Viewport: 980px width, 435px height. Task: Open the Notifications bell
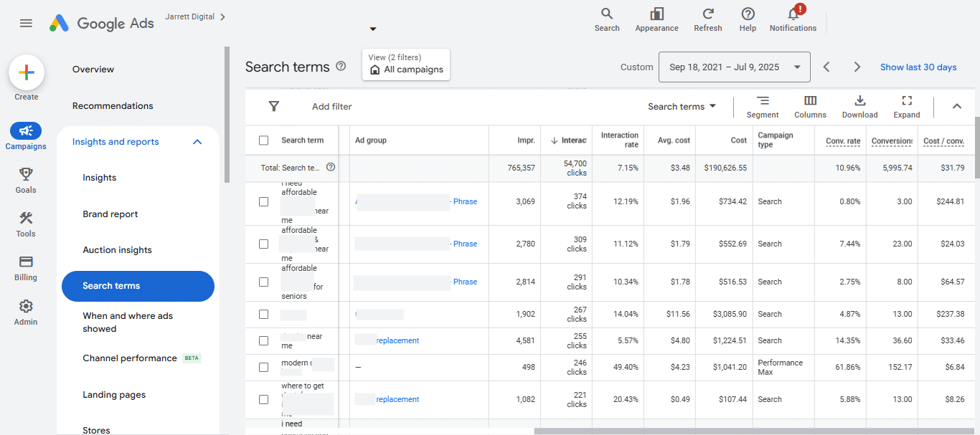coord(793,15)
